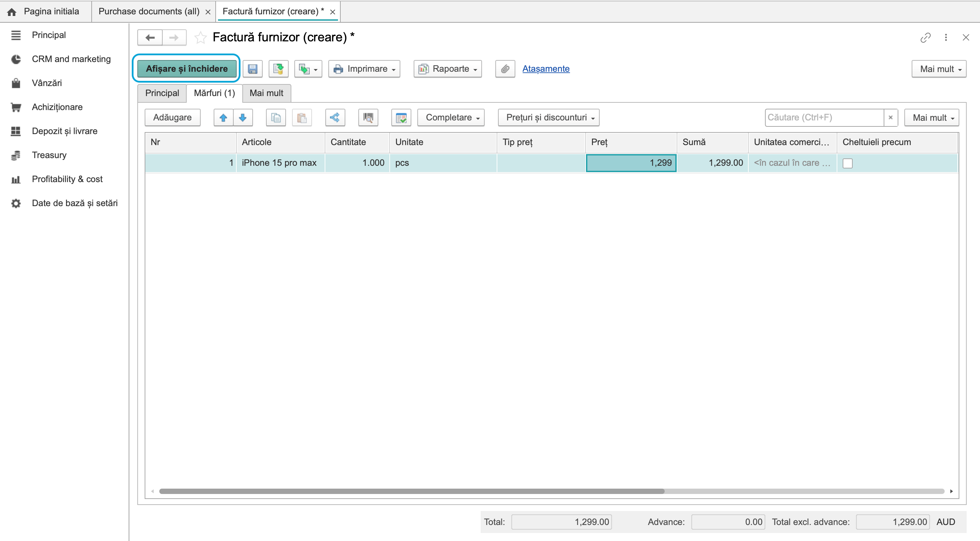Open table toolbar Mai mult dropdown
980x541 pixels.
click(932, 118)
